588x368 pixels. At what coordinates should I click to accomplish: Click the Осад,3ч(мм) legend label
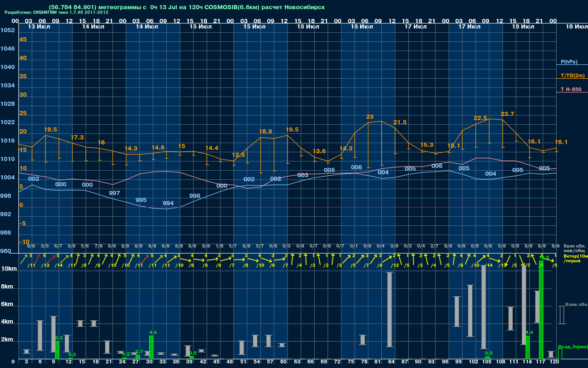(573, 347)
